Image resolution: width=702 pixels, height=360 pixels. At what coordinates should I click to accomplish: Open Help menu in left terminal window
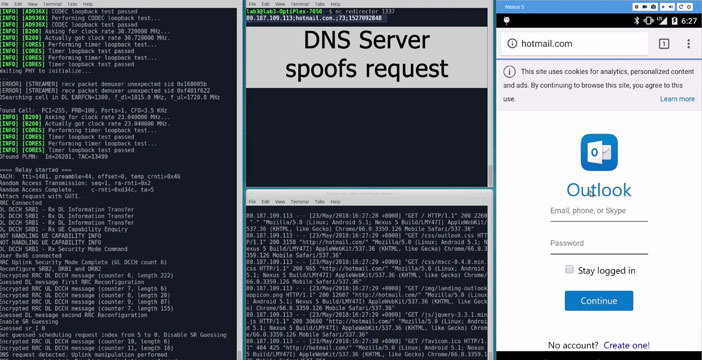coord(88,4)
